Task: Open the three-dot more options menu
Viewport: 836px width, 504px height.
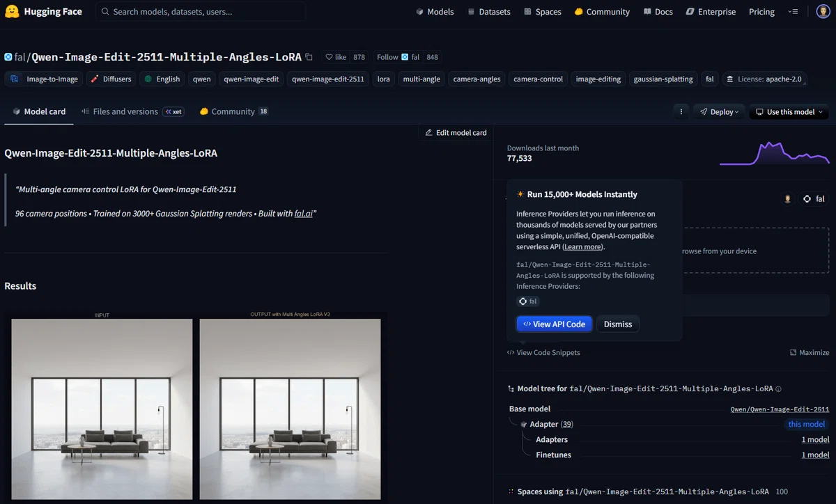Action: (x=681, y=111)
